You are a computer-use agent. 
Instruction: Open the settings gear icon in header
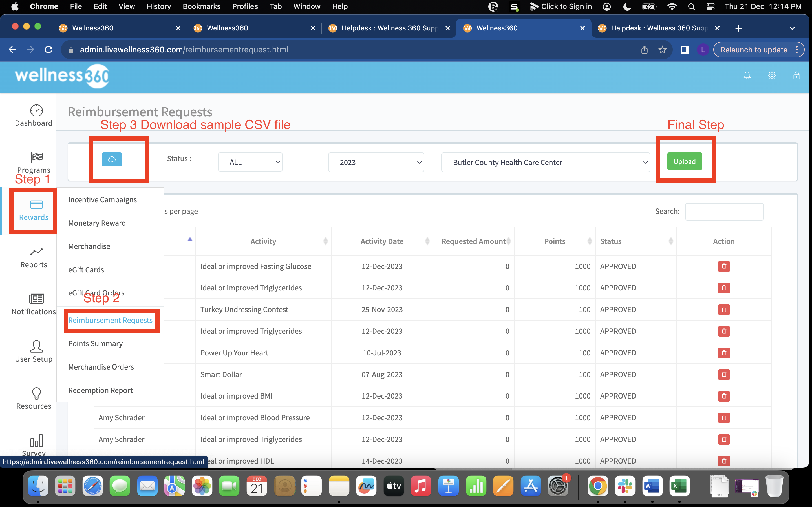(772, 76)
